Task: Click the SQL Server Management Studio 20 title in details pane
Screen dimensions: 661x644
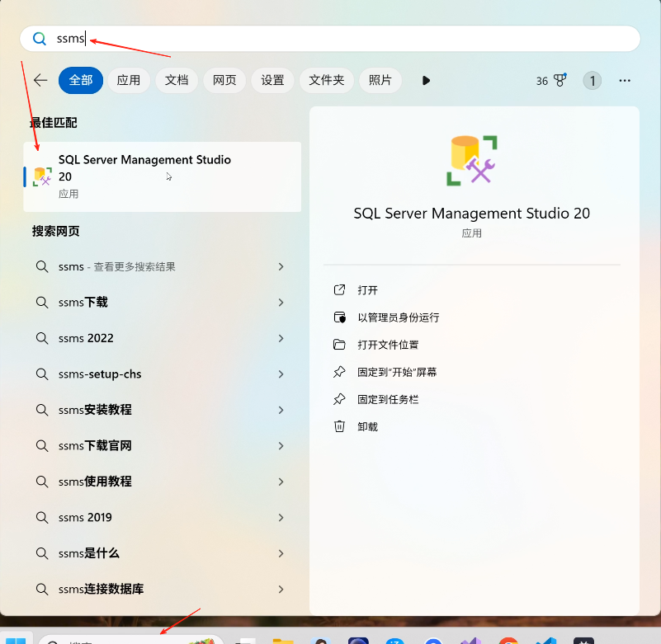Action: 472,214
